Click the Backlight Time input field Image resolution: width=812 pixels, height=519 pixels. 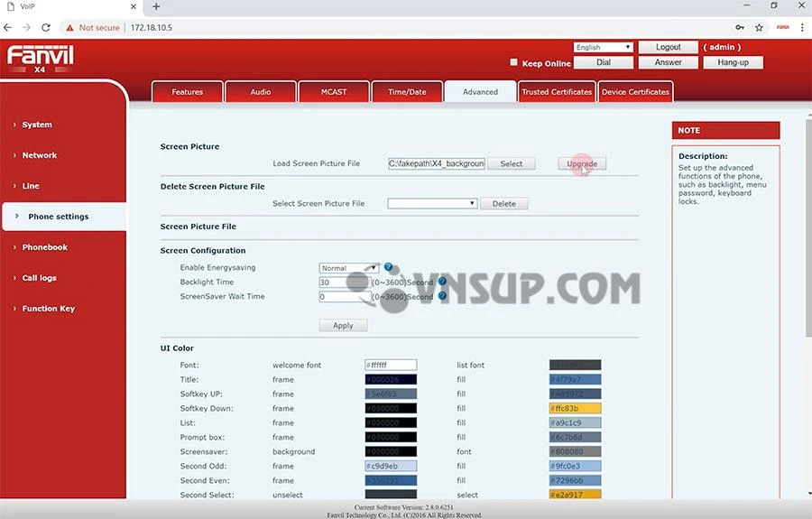pyautogui.click(x=345, y=283)
